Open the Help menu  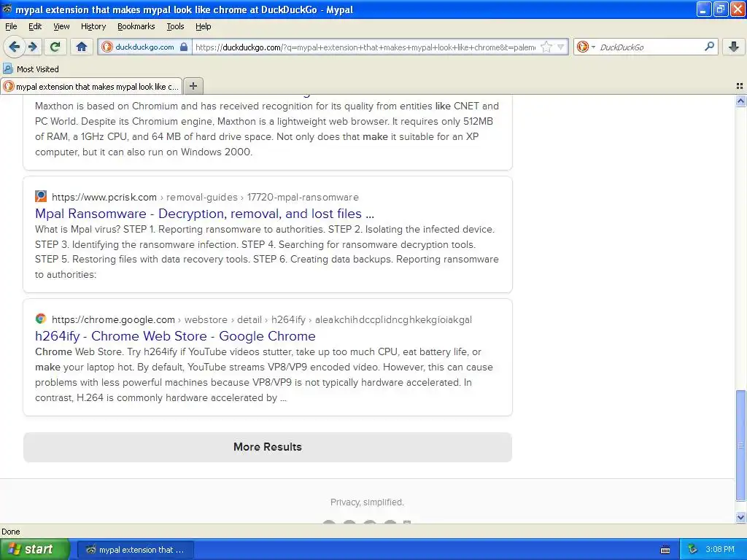pos(203,26)
